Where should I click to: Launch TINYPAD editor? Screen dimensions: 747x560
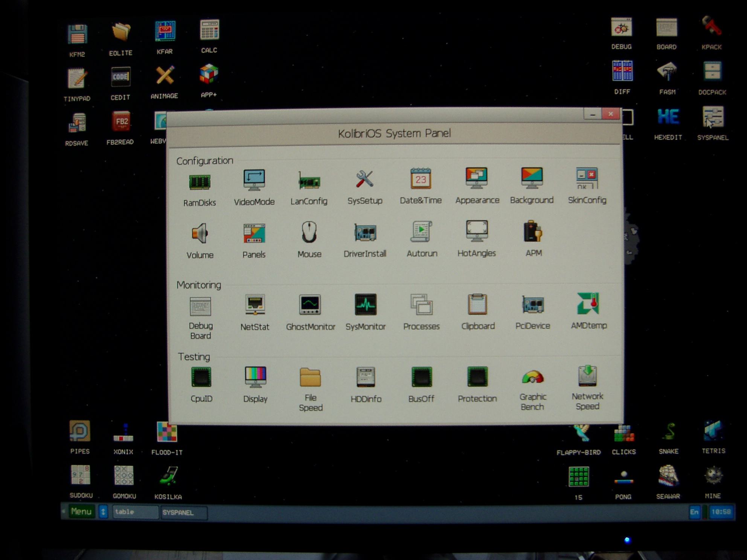pos(78,78)
